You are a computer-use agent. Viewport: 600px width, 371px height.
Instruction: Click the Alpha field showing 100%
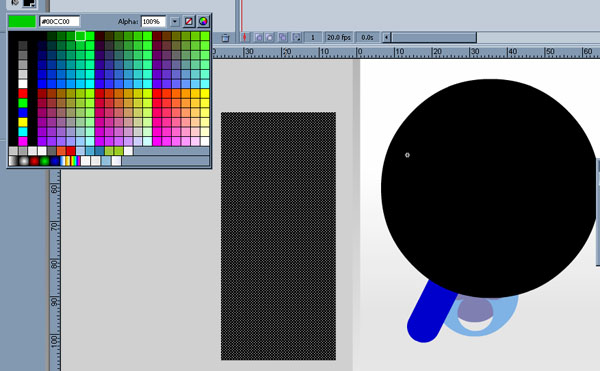click(153, 21)
